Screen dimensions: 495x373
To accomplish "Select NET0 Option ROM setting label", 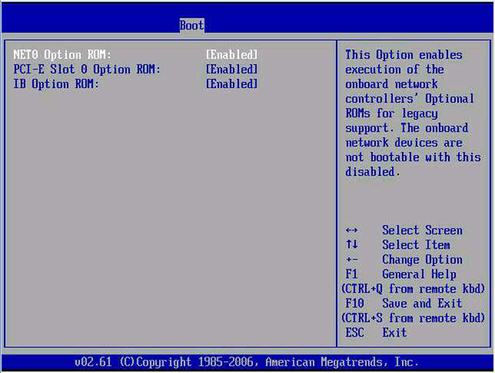I will pos(62,55).
